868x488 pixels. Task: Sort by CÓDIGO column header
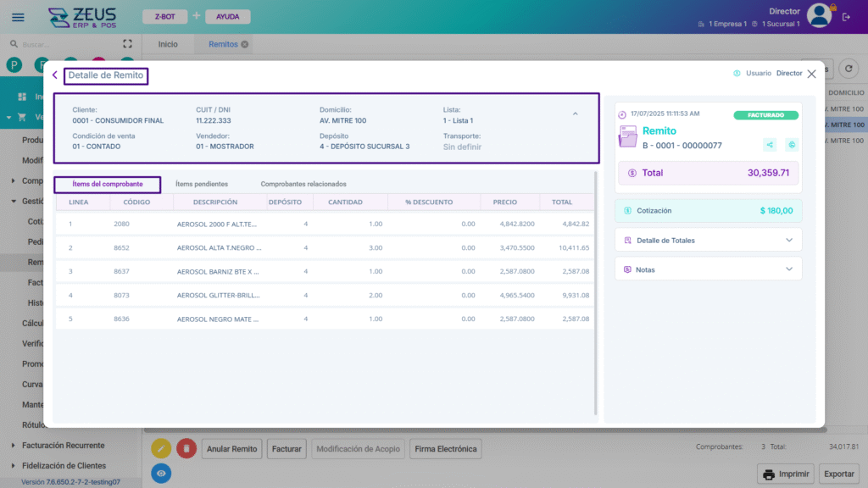[136, 202]
